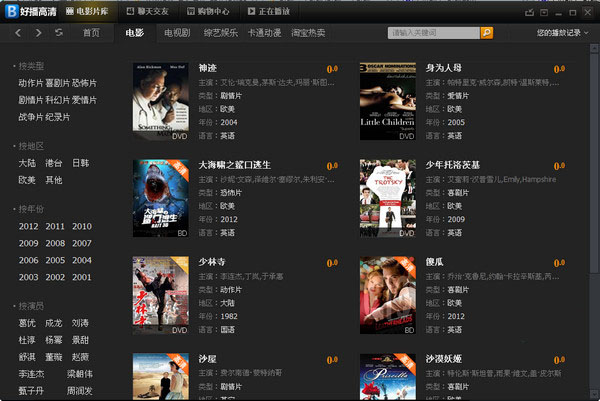This screenshot has height=401, width=600.
Task: Click the refresh page icon
Action: pos(59,33)
